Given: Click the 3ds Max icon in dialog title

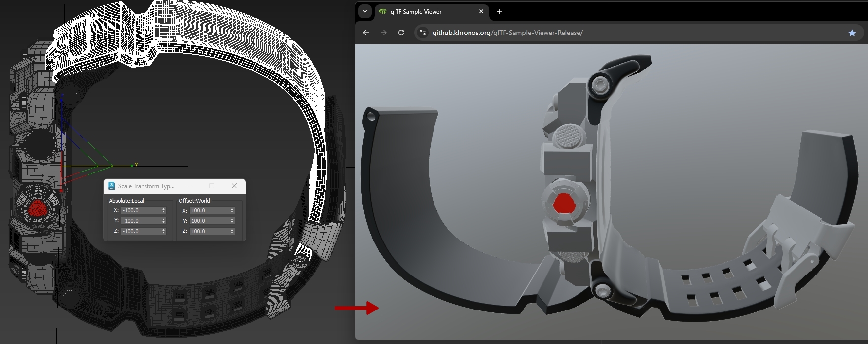Looking at the screenshot, I should coord(111,186).
